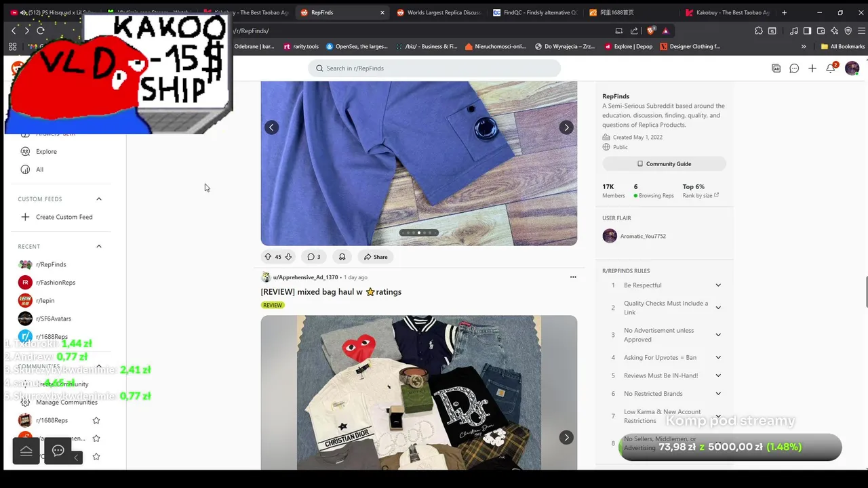The width and height of the screenshot is (868, 488).
Task: Open Aromatic_You7752 user flair
Action: click(x=643, y=236)
